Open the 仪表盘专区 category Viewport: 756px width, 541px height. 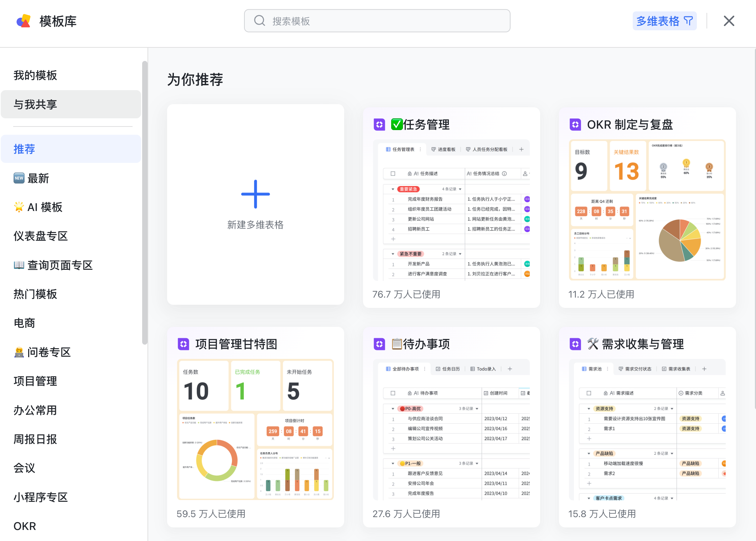[x=40, y=236]
